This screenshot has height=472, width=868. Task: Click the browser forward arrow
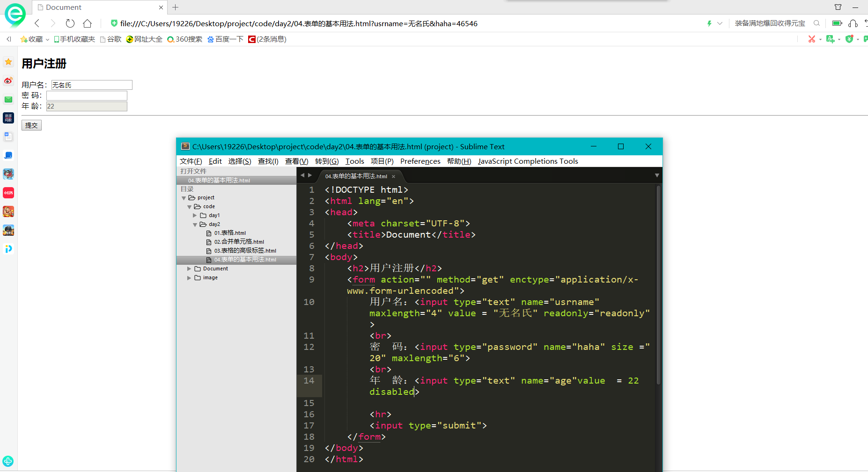click(53, 23)
